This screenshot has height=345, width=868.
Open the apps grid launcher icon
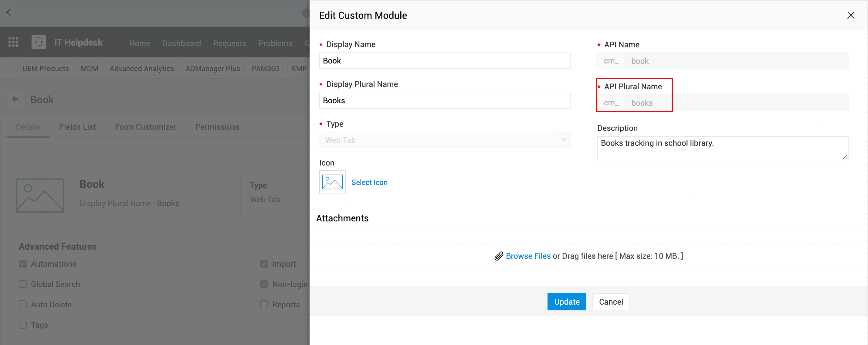[13, 42]
